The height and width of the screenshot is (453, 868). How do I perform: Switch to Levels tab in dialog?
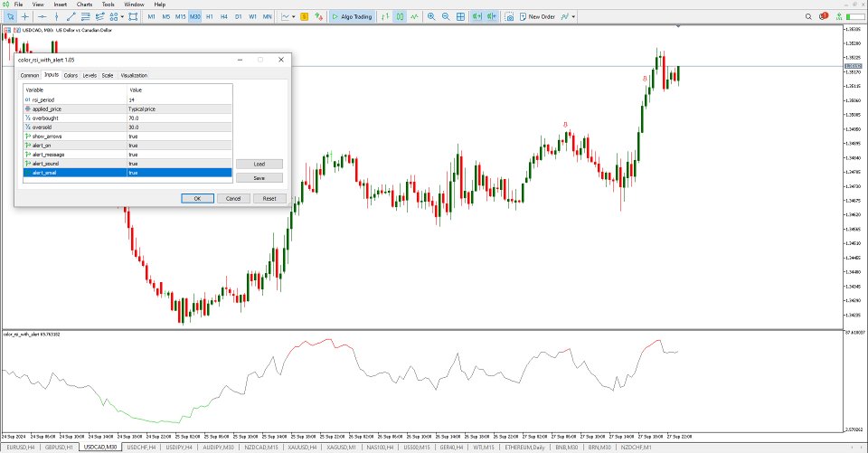pos(90,75)
